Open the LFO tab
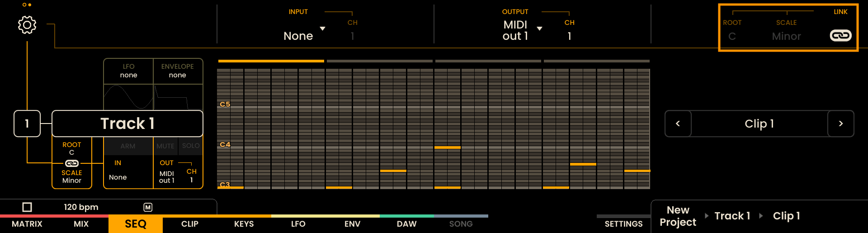This screenshot has height=233, width=868. pos(298,224)
